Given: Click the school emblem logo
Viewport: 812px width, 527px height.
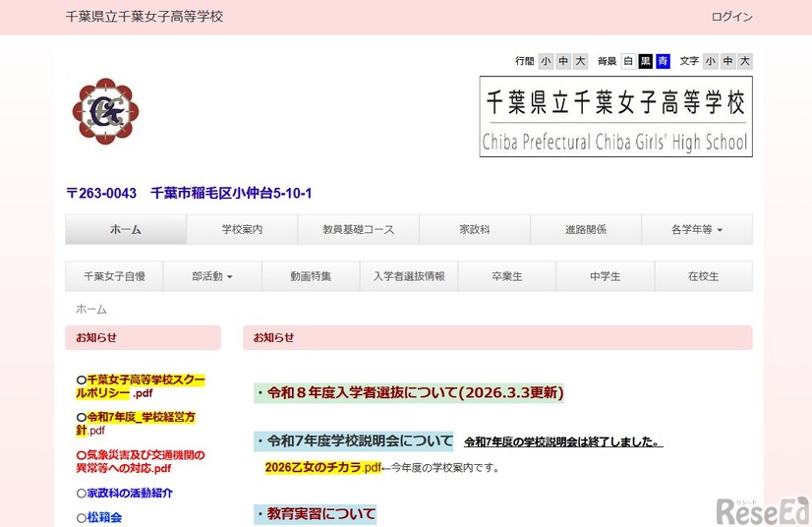Looking at the screenshot, I should tap(105, 111).
